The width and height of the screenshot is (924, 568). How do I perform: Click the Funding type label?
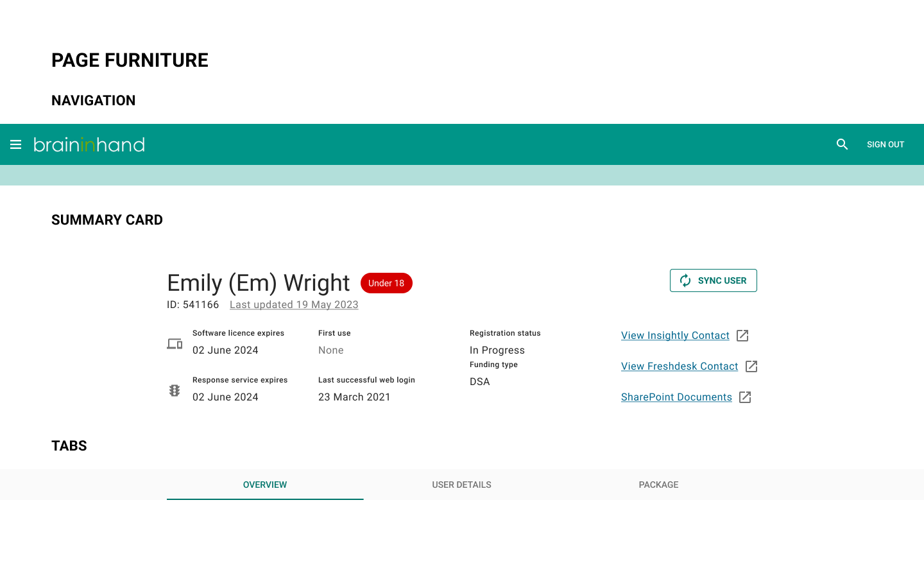(493, 365)
